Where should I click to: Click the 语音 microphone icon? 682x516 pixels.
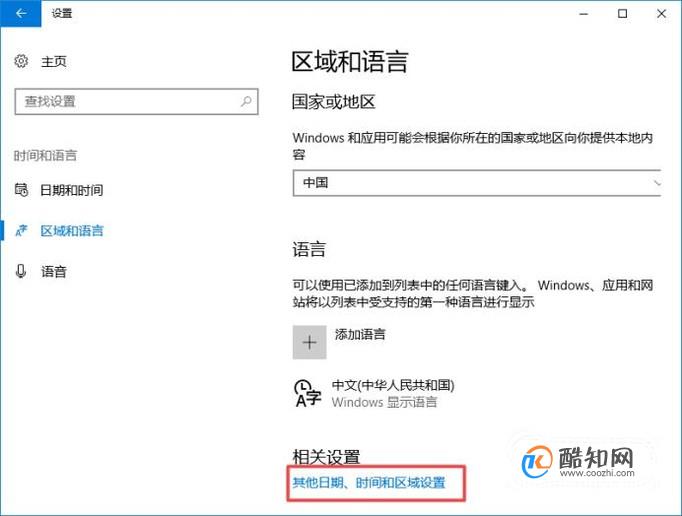click(21, 271)
